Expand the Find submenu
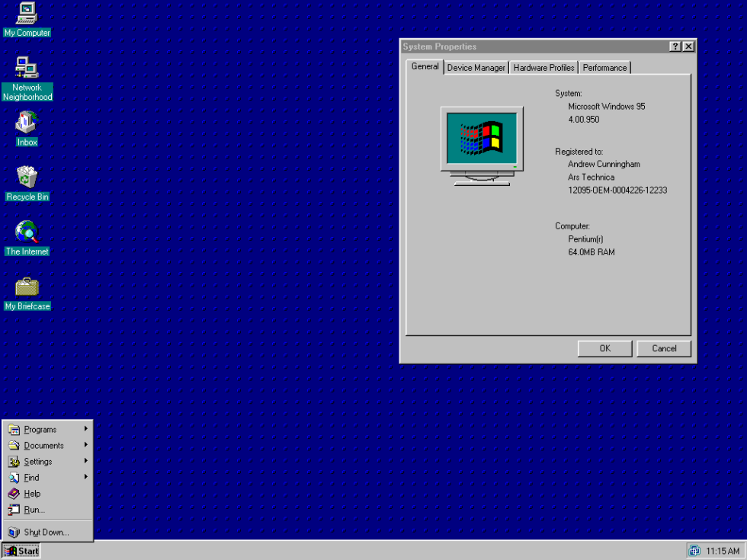Screen dimensions: 747x560 (30, 477)
